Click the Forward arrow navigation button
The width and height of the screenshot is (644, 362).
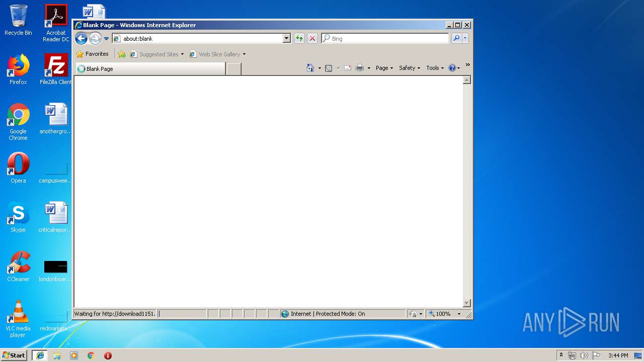pos(95,38)
